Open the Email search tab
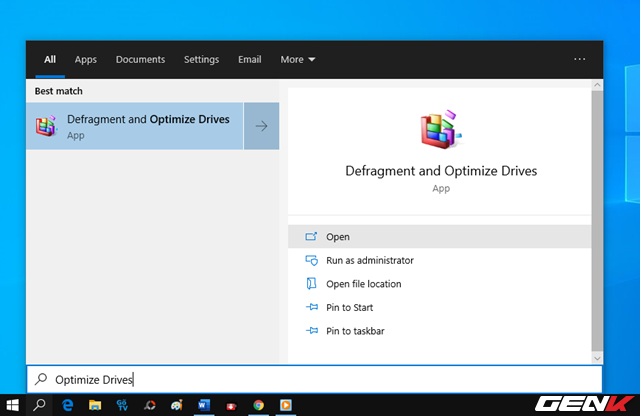 tap(250, 60)
